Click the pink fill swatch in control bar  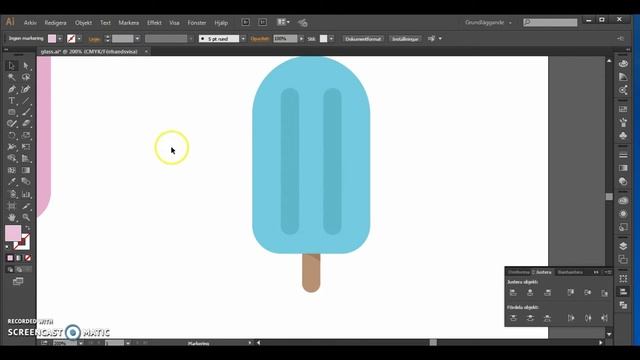52,39
